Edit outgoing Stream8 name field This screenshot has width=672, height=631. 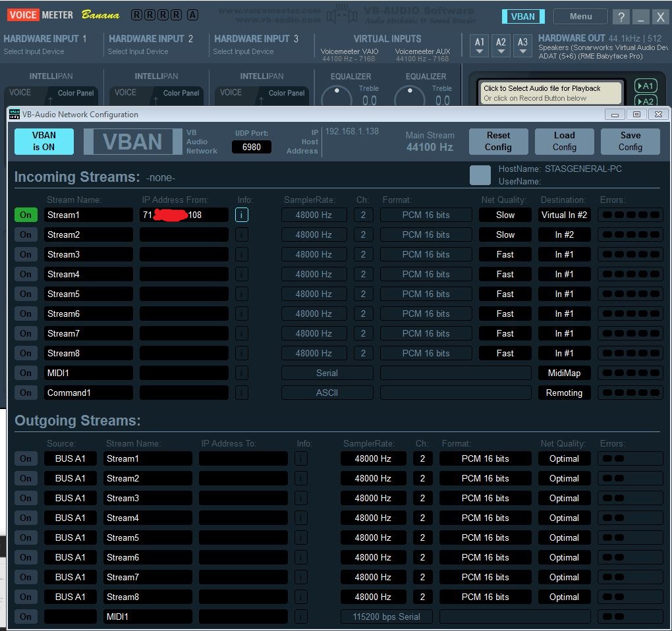click(148, 597)
